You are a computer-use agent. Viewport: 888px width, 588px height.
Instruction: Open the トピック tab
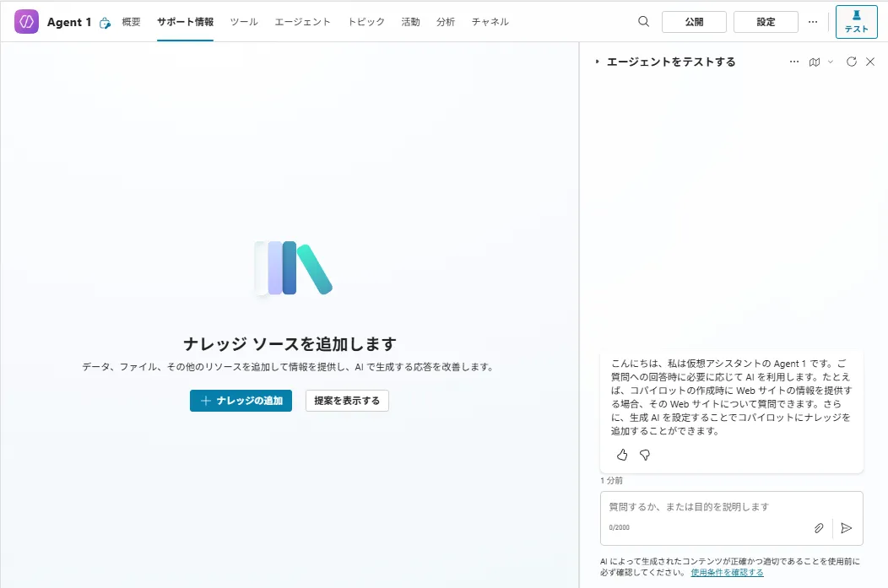(x=365, y=23)
